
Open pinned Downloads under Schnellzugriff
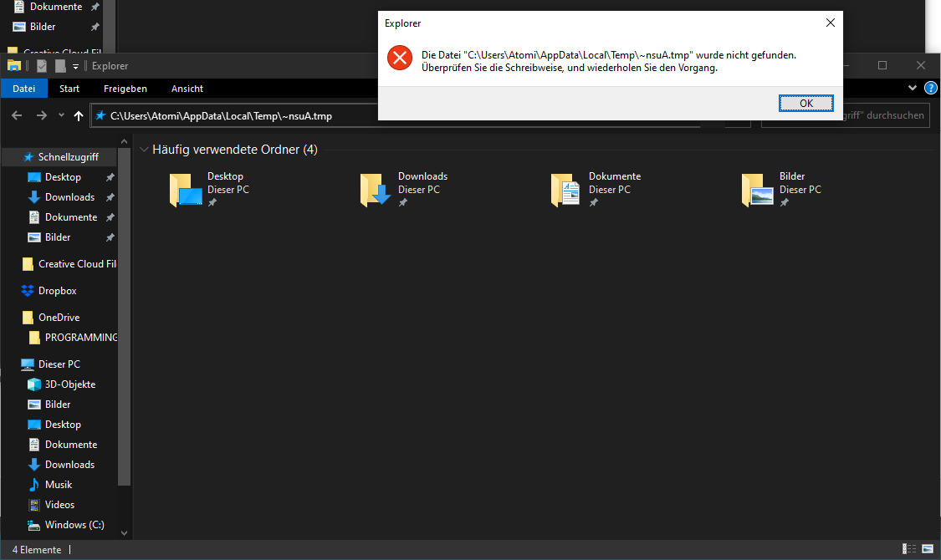69,197
